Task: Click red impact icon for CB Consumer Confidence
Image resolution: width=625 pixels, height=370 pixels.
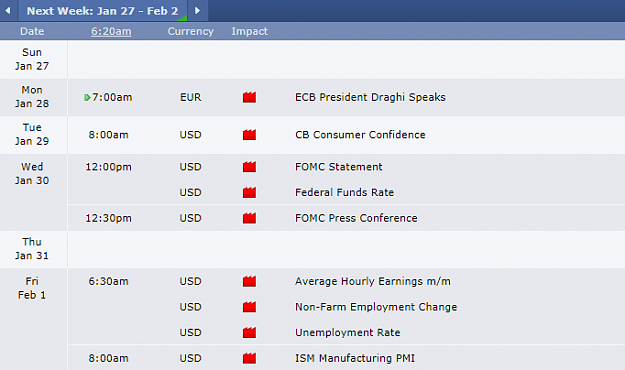Action: [x=250, y=135]
